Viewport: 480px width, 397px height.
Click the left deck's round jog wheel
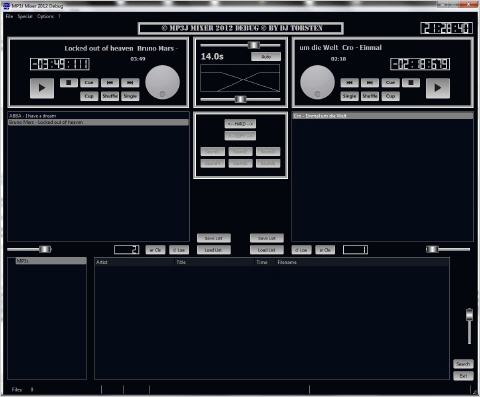pos(162,82)
